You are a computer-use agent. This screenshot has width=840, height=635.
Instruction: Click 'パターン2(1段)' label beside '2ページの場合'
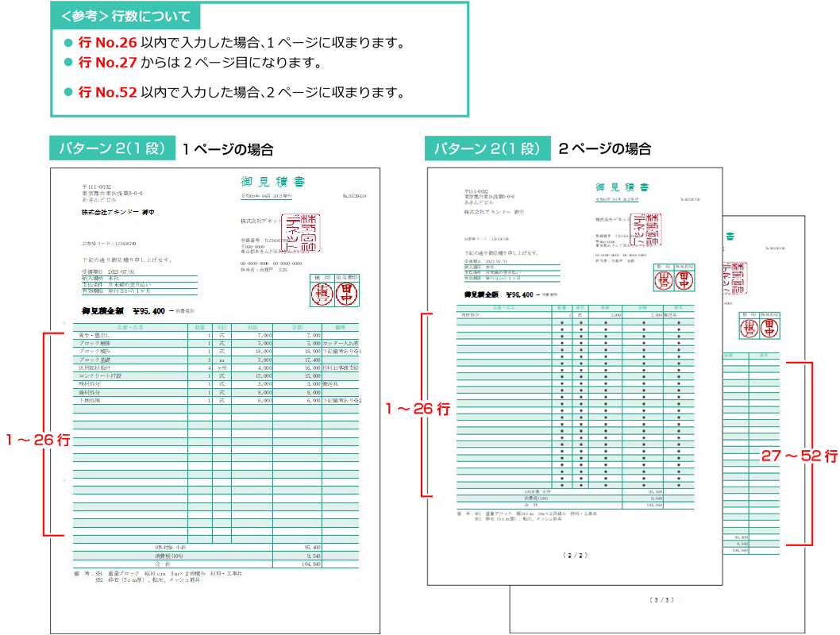click(487, 148)
